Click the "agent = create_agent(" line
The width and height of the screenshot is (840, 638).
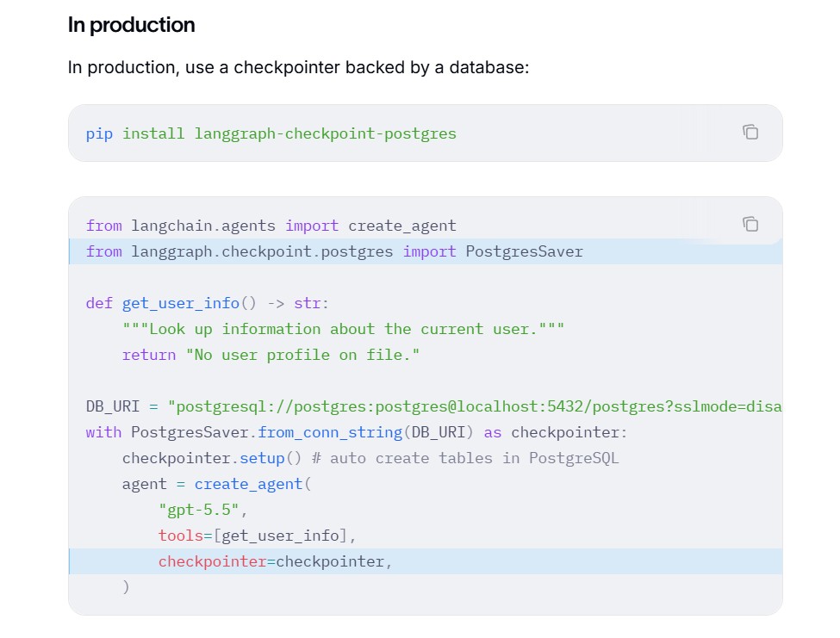point(216,485)
